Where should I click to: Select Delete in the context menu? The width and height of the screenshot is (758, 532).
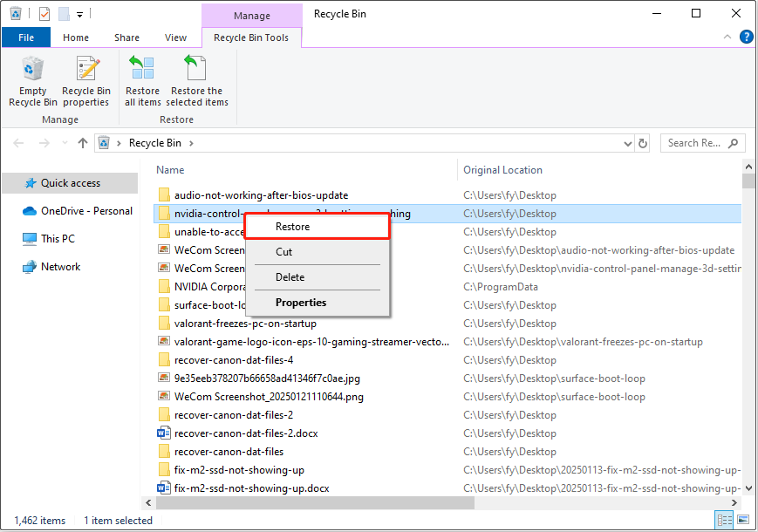(x=290, y=277)
